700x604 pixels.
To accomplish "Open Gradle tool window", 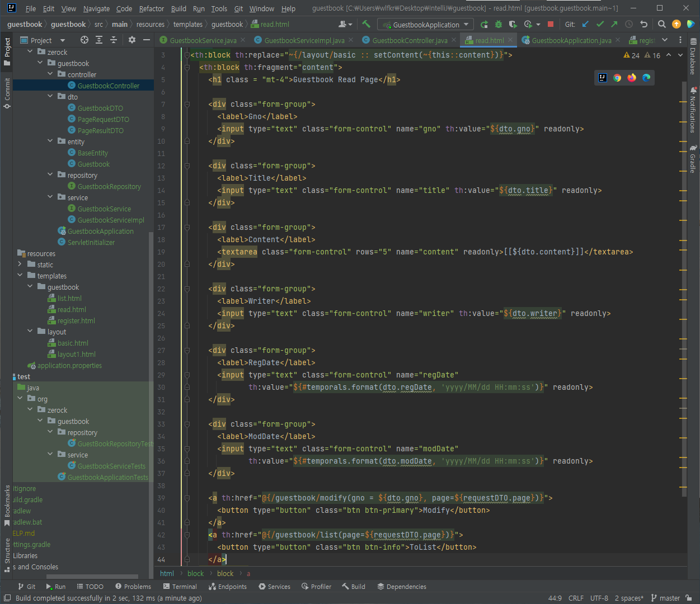I will pos(693,159).
